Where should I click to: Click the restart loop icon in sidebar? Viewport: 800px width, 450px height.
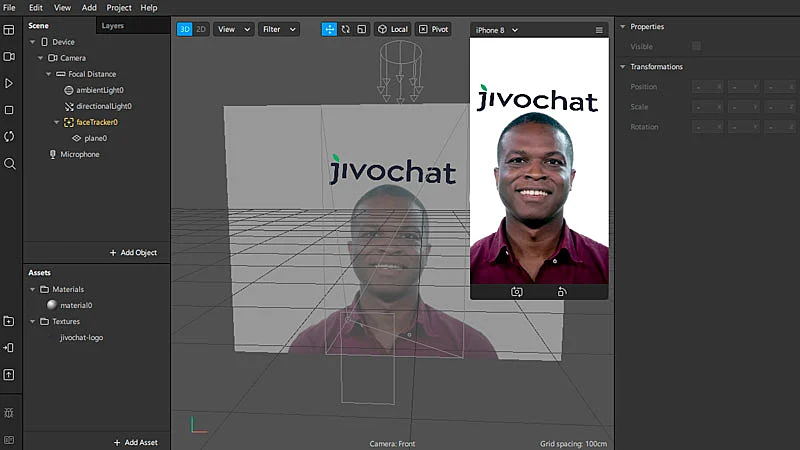[x=9, y=136]
